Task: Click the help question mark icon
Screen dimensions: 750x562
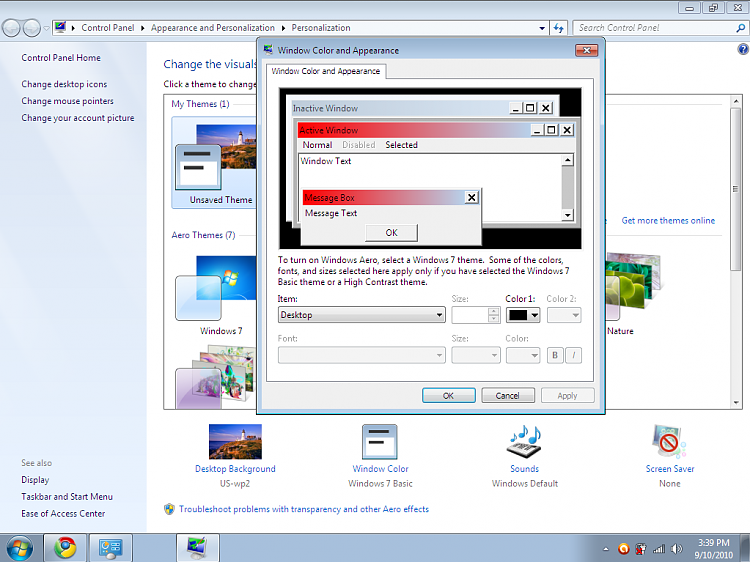Action: point(743,49)
